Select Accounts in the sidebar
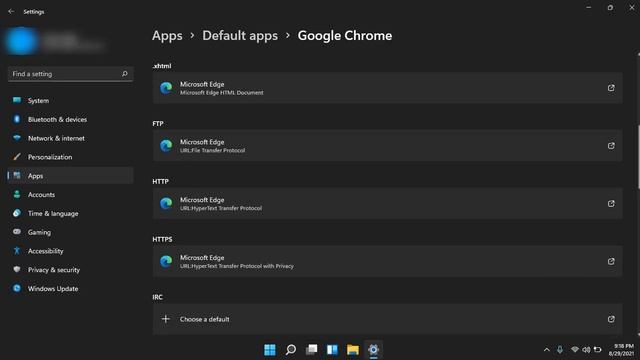The image size is (640, 360). click(41, 194)
